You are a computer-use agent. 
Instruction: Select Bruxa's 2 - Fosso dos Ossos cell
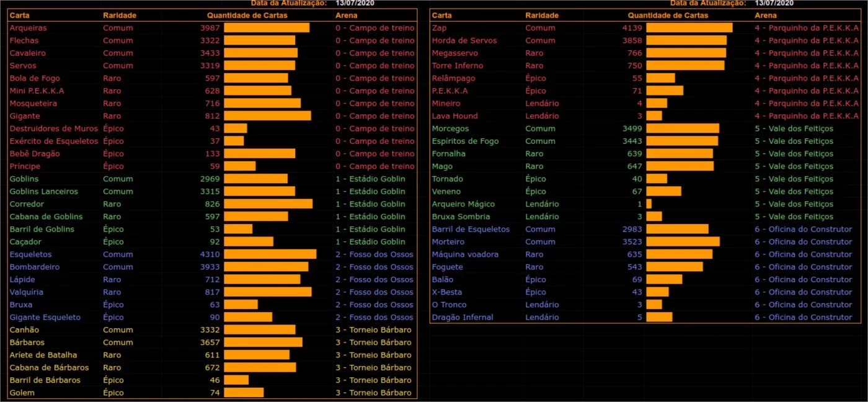point(374,305)
